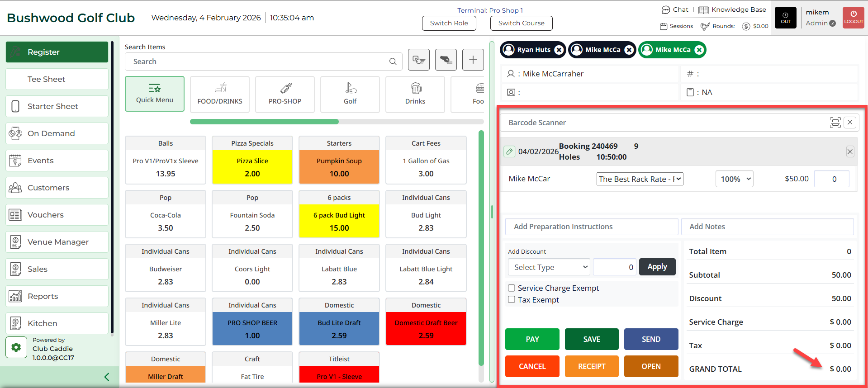Viewport: 868px width, 388px height.
Task: Click the red Logout power button
Action: [x=853, y=18]
